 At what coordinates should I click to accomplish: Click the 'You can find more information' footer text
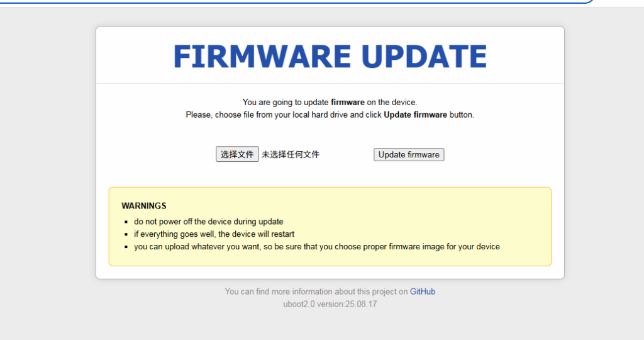tap(316, 292)
